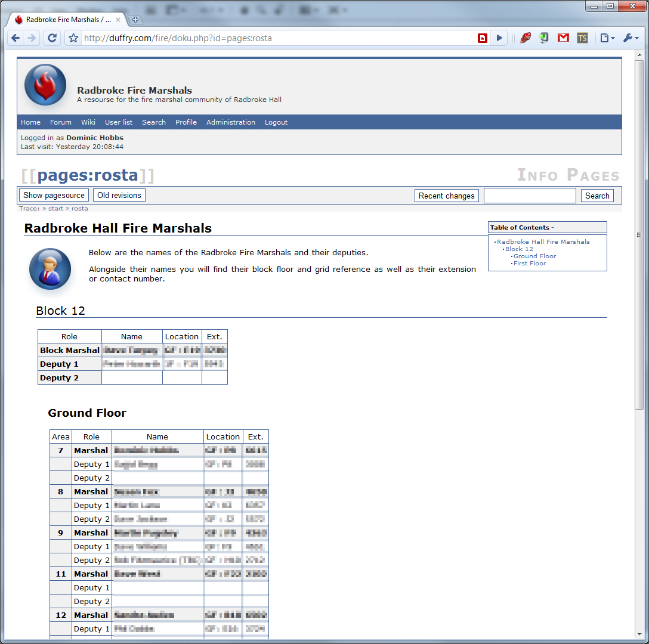Open a new tab with the plus icon
The width and height of the screenshot is (649, 644).
click(135, 20)
